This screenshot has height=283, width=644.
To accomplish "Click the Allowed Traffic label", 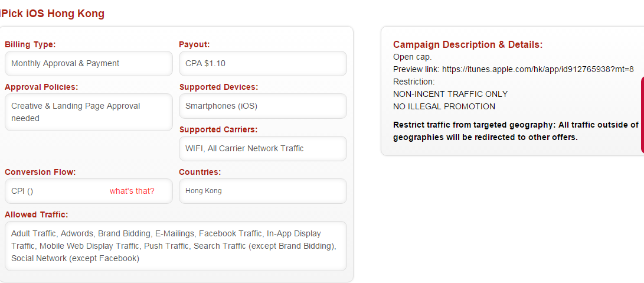I will (x=36, y=214).
